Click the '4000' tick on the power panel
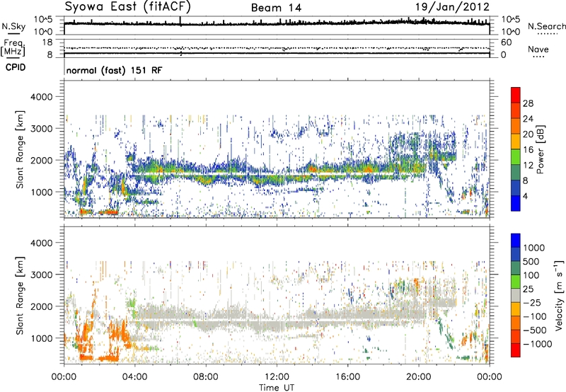The image size is (566, 392). pos(41,97)
